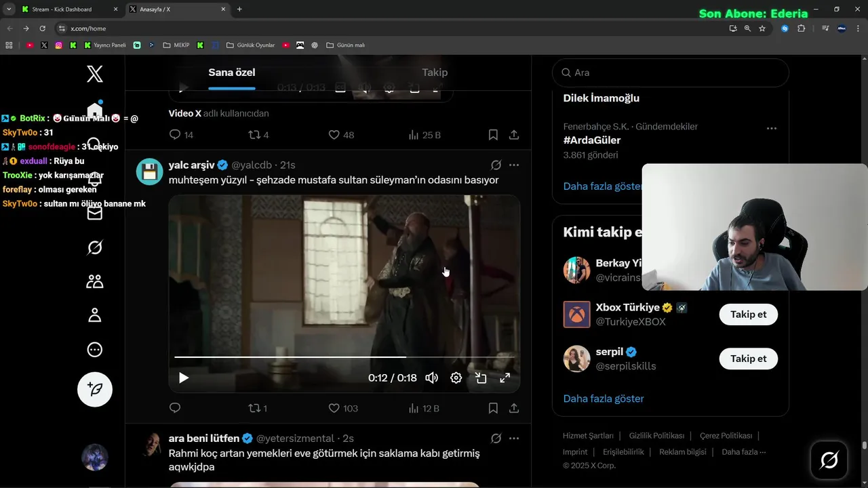
Task: Click the YouTube bookmark after the apps icon
Action: pos(30,45)
